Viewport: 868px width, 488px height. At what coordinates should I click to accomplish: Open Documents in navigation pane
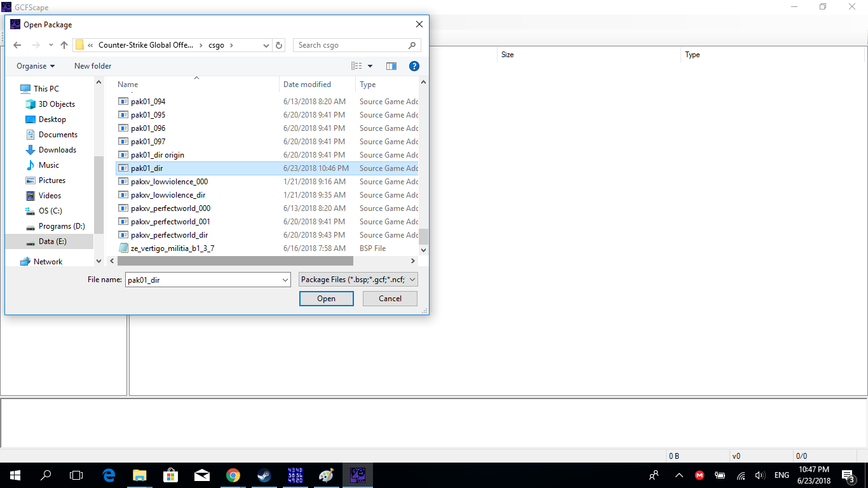(x=58, y=135)
